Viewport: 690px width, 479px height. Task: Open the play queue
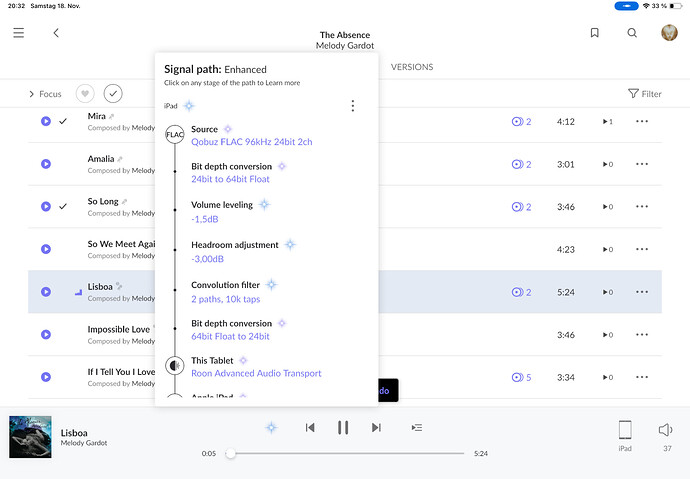(417, 428)
